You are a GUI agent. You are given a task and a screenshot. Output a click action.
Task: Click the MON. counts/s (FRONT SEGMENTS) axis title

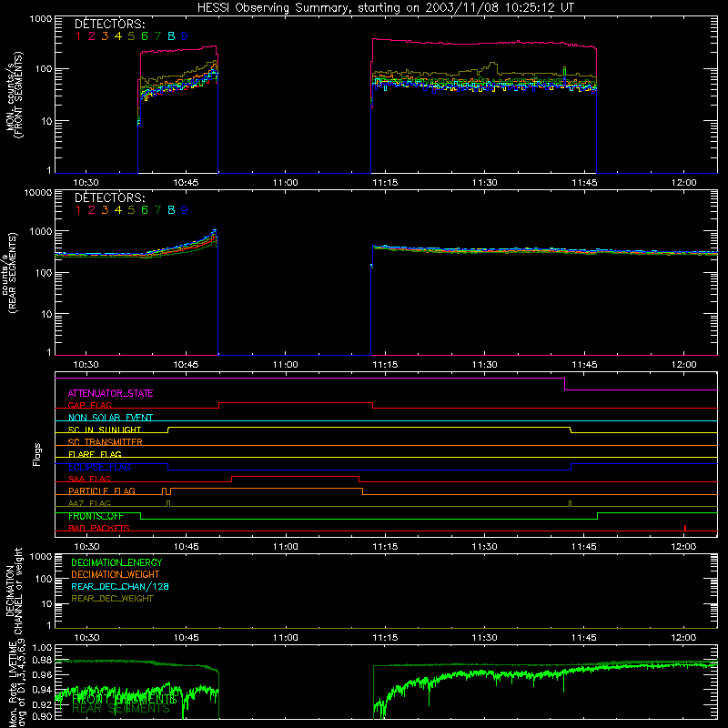tap(14, 96)
